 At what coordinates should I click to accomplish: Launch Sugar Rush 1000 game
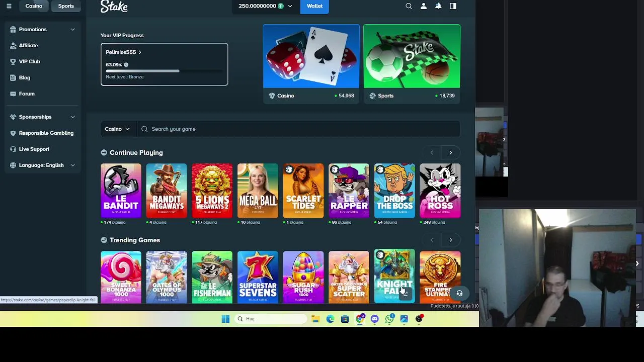[303, 277]
